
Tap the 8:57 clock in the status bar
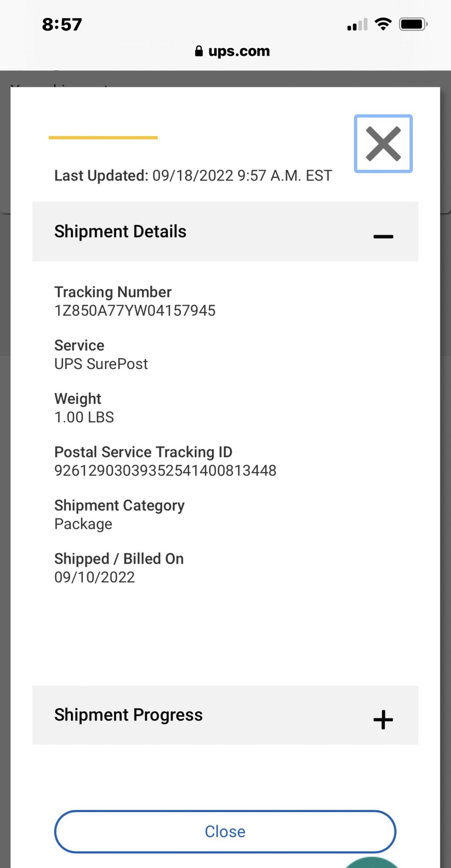tap(62, 25)
